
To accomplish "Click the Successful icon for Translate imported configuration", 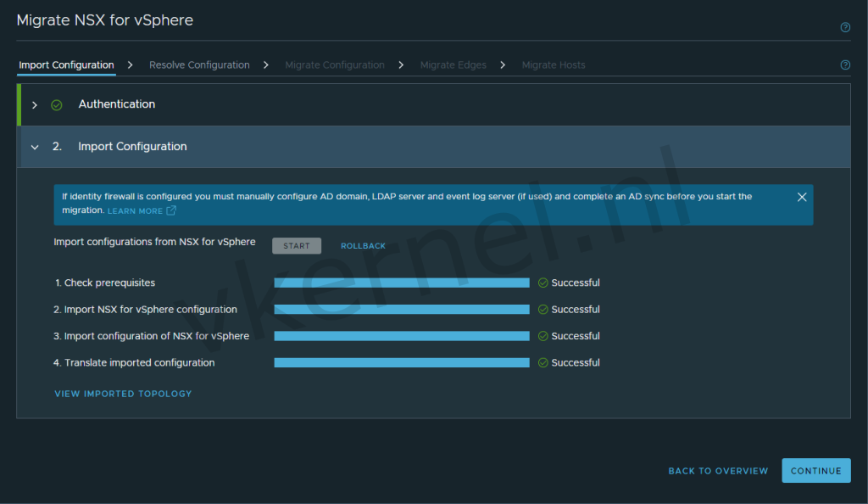I will pos(542,362).
